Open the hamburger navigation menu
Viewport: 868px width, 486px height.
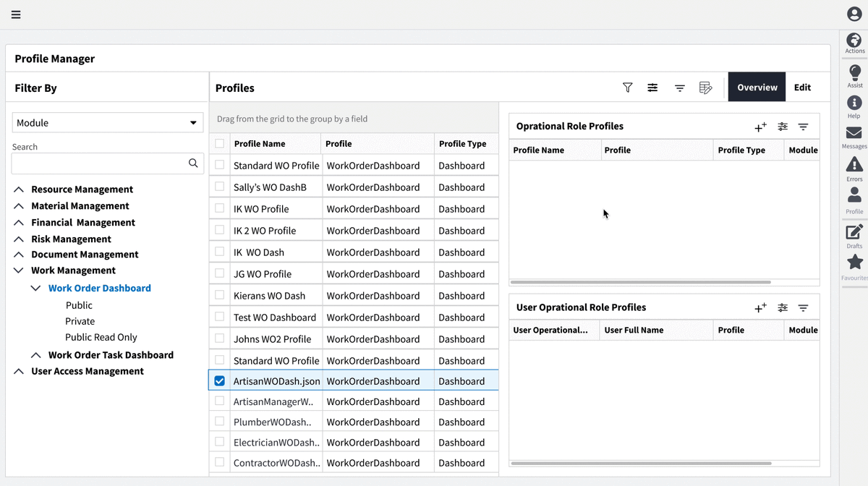(16, 14)
